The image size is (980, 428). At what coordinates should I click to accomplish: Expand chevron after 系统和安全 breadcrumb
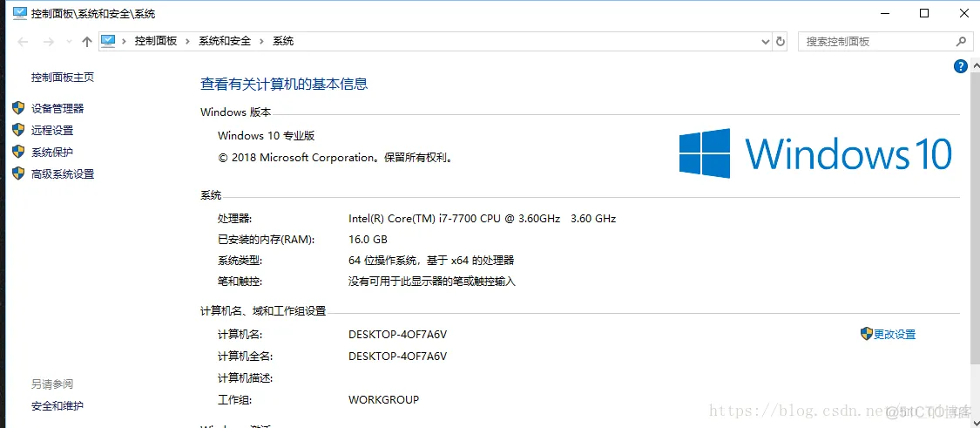pyautogui.click(x=262, y=41)
